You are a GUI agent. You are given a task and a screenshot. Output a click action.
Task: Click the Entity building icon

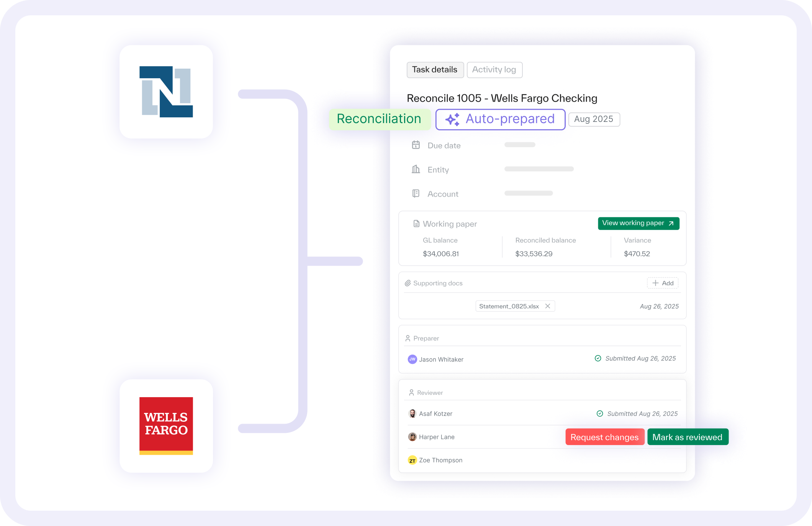tap(416, 169)
